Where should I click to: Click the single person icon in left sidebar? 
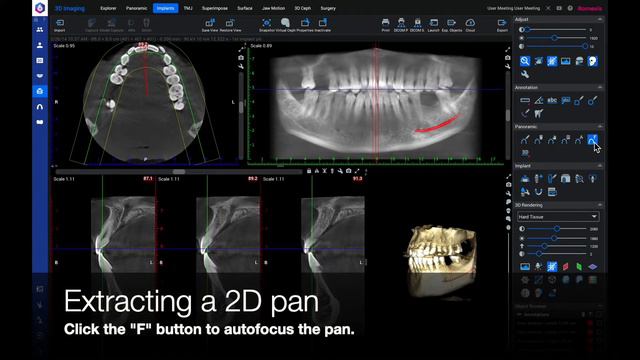(x=40, y=45)
